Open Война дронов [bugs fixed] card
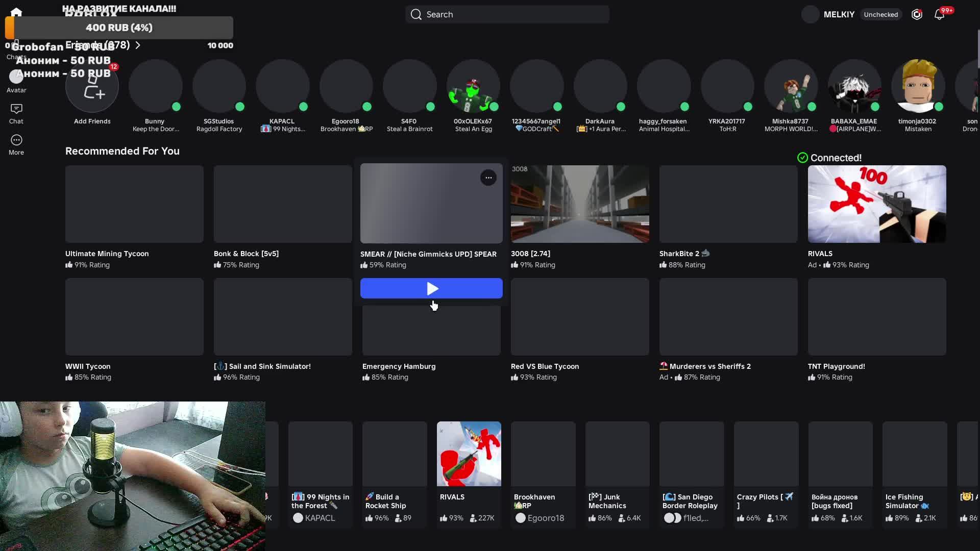980x551 pixels. pyautogui.click(x=841, y=474)
